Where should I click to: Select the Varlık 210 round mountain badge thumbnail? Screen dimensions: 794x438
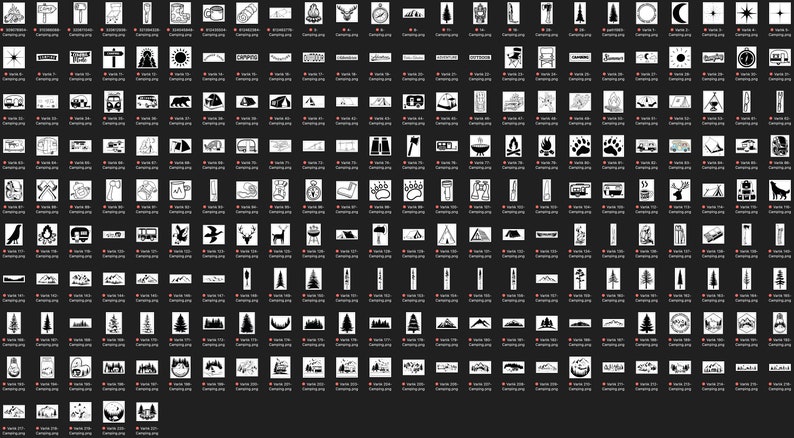pos(580,367)
